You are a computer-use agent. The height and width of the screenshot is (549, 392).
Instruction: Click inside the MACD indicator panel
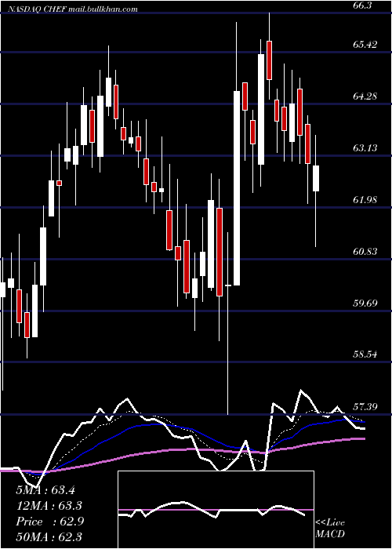pos(216,510)
